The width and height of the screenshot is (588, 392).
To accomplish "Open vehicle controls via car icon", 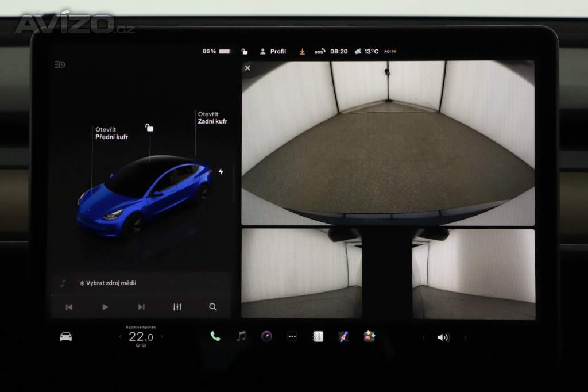I will (x=66, y=337).
